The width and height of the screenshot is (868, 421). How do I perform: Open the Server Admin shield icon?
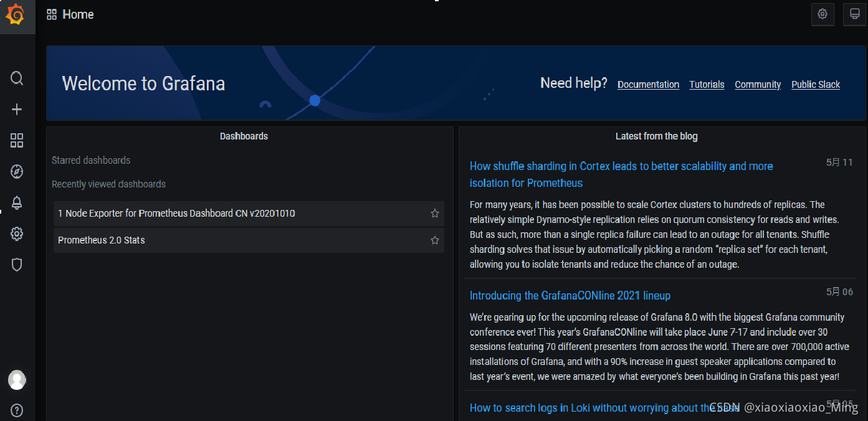[x=17, y=265]
